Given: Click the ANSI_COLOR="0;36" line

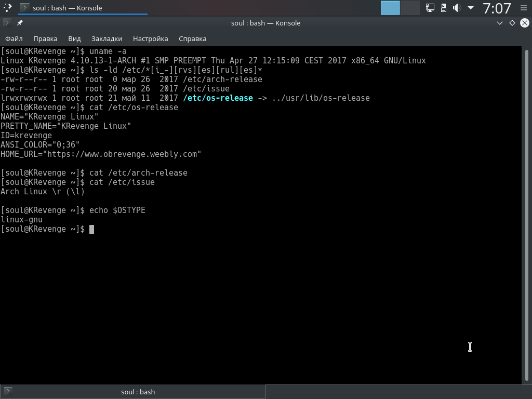Looking at the screenshot, I should click(x=40, y=145).
